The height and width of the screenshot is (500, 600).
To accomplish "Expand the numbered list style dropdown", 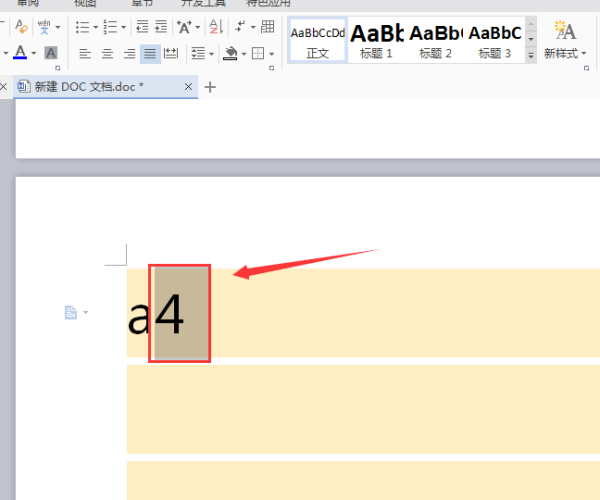I will click(x=123, y=27).
